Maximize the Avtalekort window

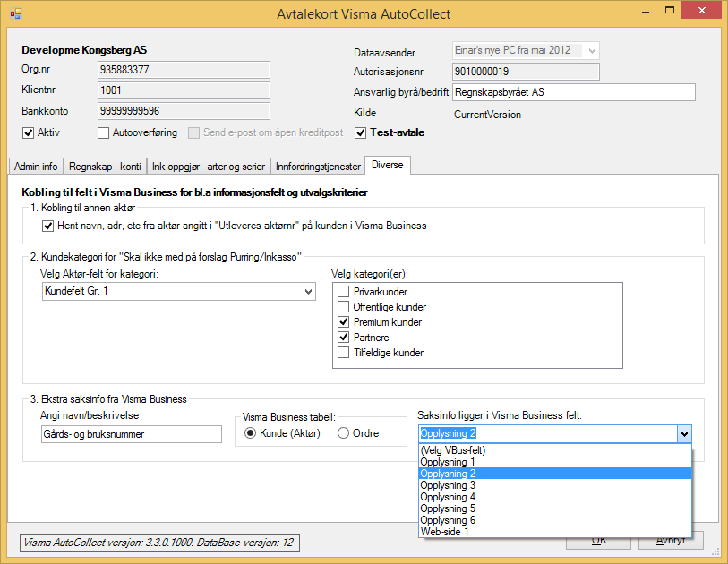[x=670, y=10]
